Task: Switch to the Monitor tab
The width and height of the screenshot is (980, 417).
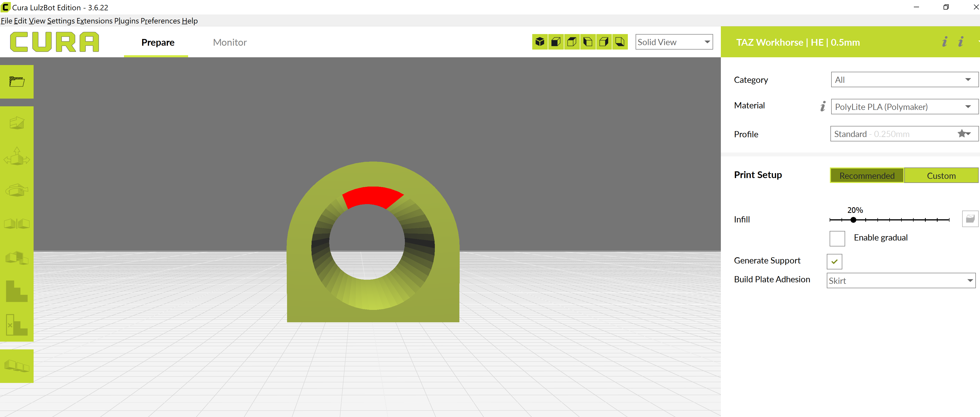Action: click(x=230, y=42)
